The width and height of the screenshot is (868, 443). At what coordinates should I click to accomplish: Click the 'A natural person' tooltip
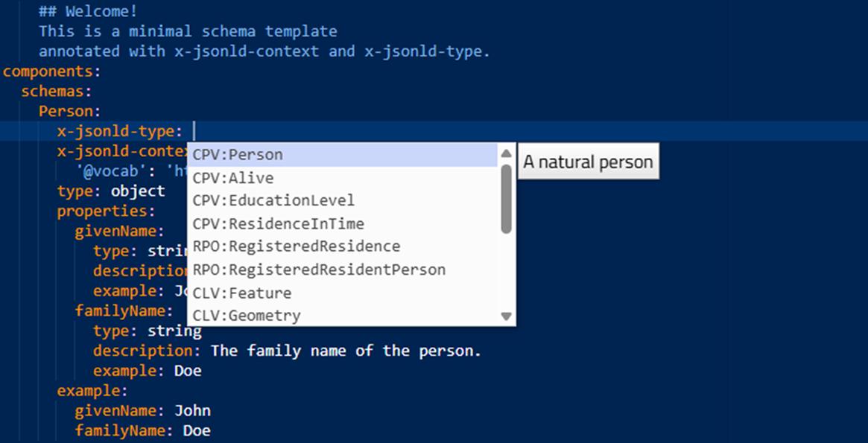(588, 162)
